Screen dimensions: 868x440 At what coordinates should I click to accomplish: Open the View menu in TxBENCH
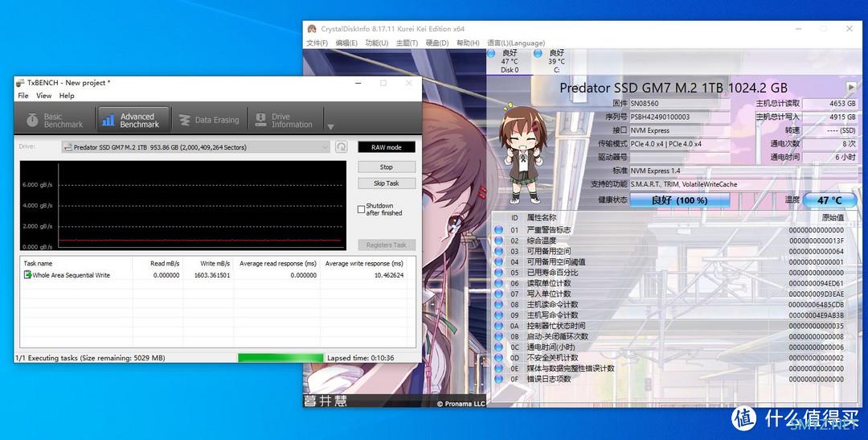(x=43, y=95)
